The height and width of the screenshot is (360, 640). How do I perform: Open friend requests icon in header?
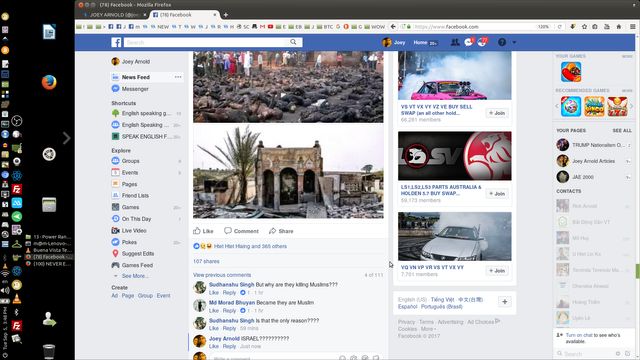point(455,42)
